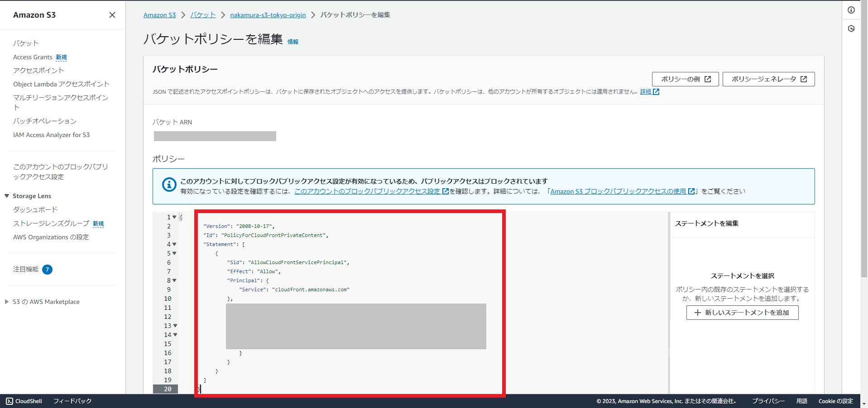The width and height of the screenshot is (868, 408).
Task: Open sidebar block public access account settings
Action: pyautogui.click(x=61, y=172)
